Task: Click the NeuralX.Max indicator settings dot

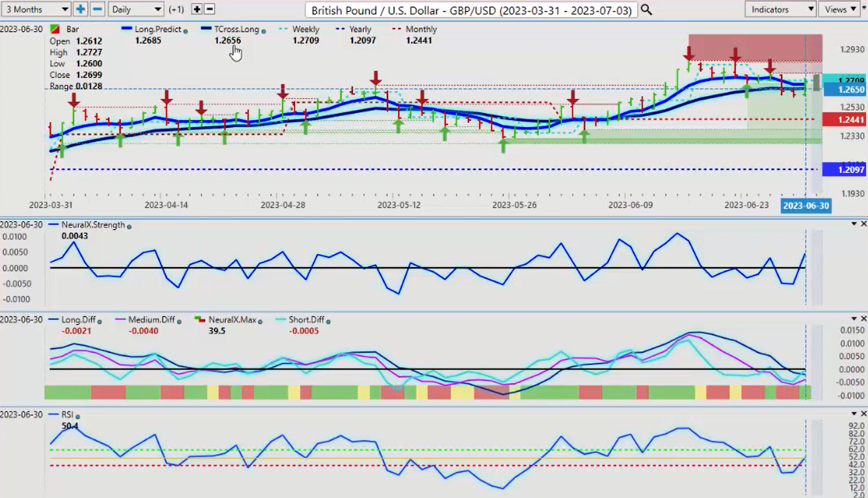Action: 259,321
